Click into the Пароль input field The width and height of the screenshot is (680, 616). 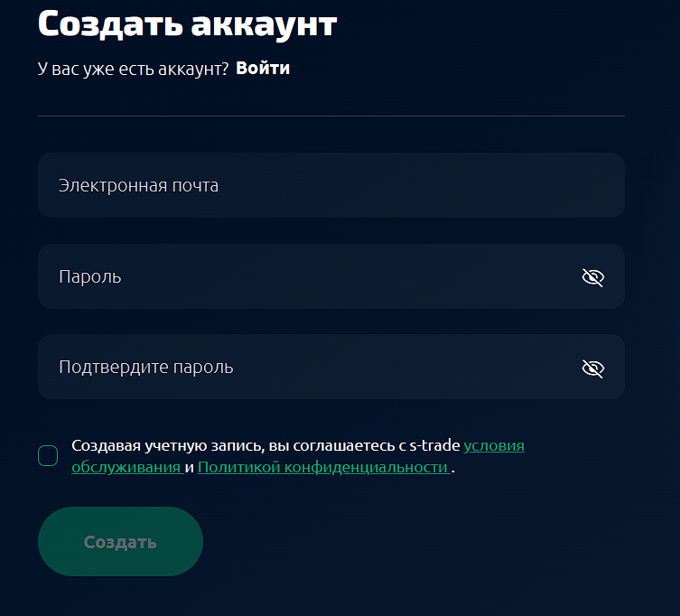[307, 276]
